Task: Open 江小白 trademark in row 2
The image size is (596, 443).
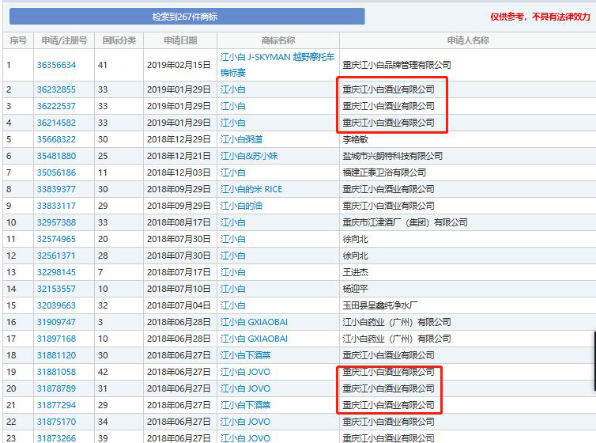Action: click(233, 90)
